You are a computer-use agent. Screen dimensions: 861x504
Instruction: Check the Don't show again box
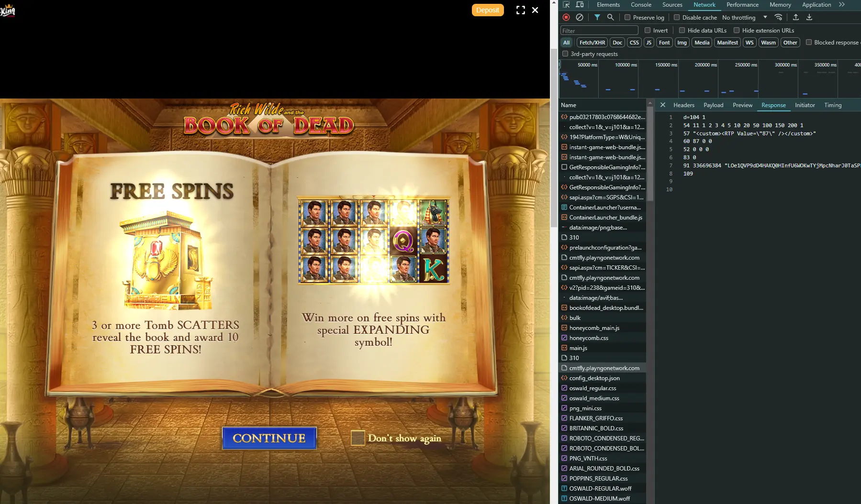(x=358, y=438)
